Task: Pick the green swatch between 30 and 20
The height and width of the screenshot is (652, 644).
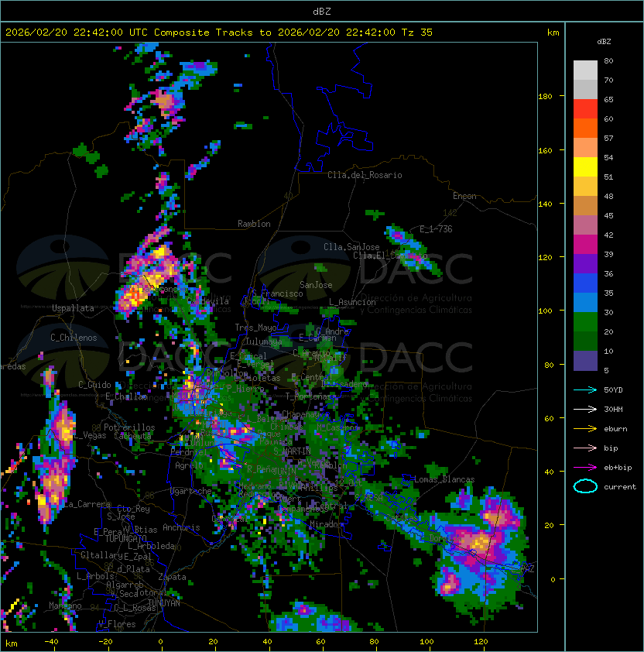Action: [585, 322]
